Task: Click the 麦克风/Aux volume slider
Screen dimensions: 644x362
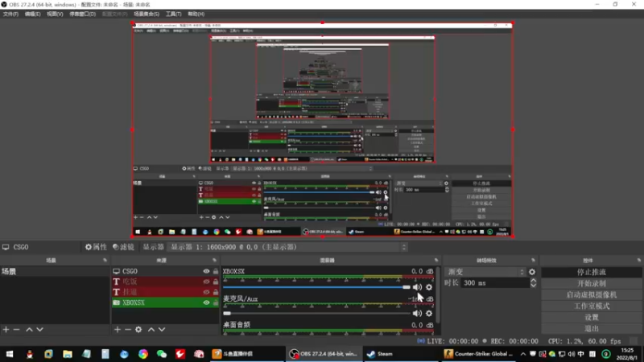Action: click(x=316, y=313)
